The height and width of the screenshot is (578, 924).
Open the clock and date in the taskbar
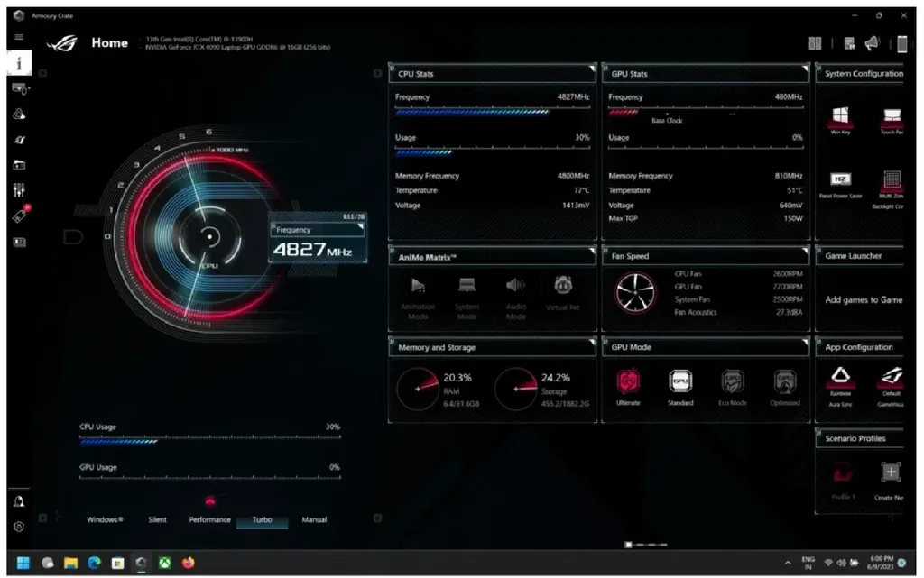click(881, 564)
